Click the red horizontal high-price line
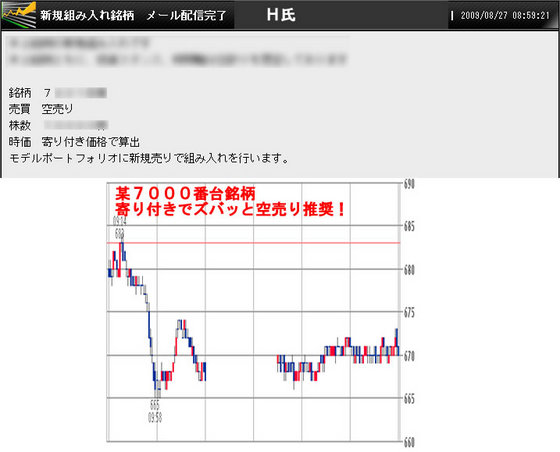The image size is (560, 452). coord(253,243)
